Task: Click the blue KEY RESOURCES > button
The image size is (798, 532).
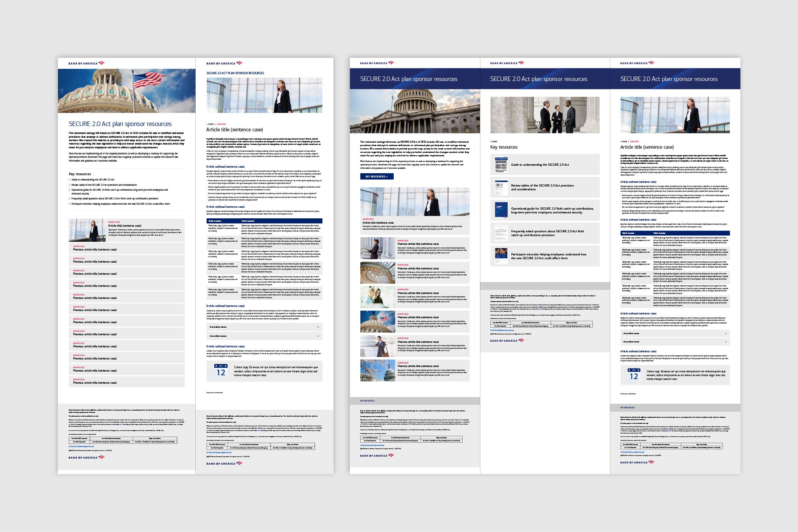Action: tap(377, 176)
